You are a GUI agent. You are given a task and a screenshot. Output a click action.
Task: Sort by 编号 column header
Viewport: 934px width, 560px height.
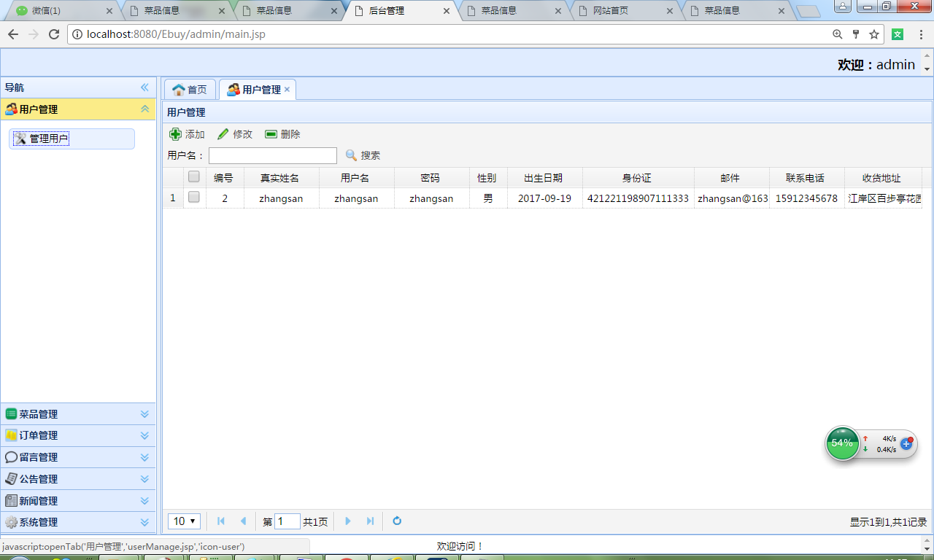(224, 178)
